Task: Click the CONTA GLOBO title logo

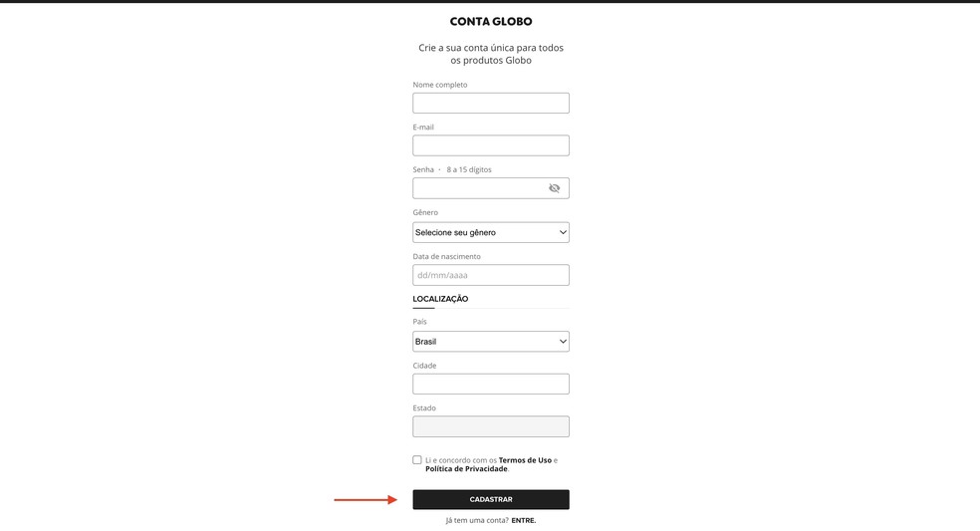Action: [x=491, y=22]
